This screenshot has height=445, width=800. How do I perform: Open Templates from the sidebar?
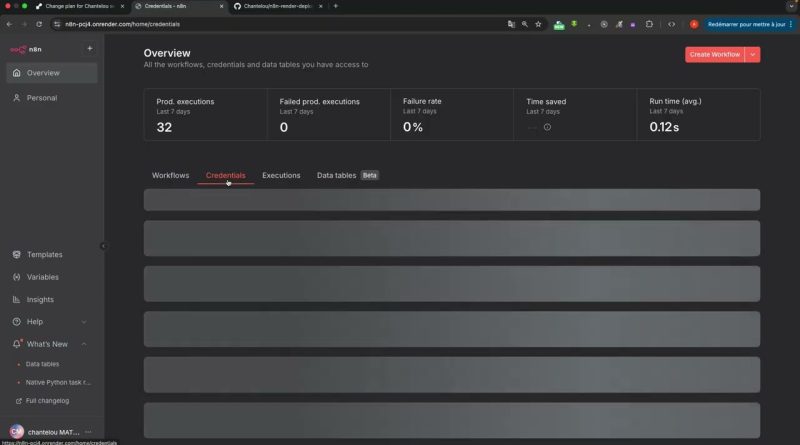coord(44,254)
